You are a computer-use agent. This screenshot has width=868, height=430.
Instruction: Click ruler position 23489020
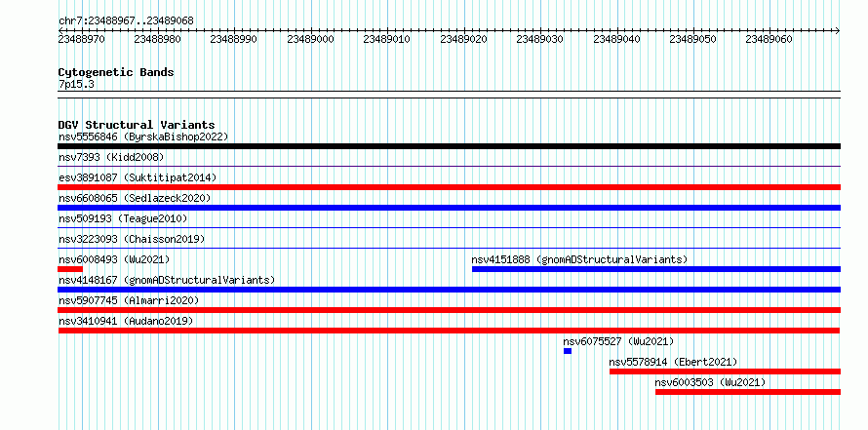coord(463,39)
